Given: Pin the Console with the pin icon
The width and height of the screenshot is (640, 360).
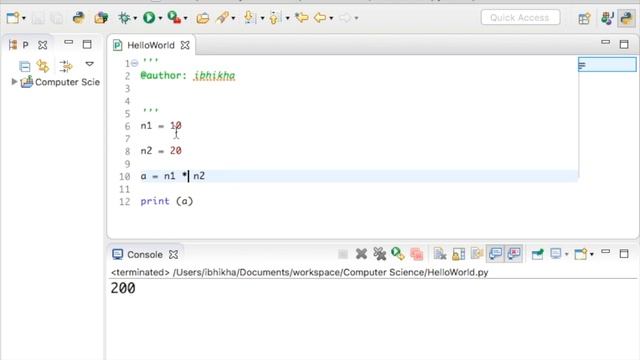Looking at the screenshot, I should [x=538, y=254].
